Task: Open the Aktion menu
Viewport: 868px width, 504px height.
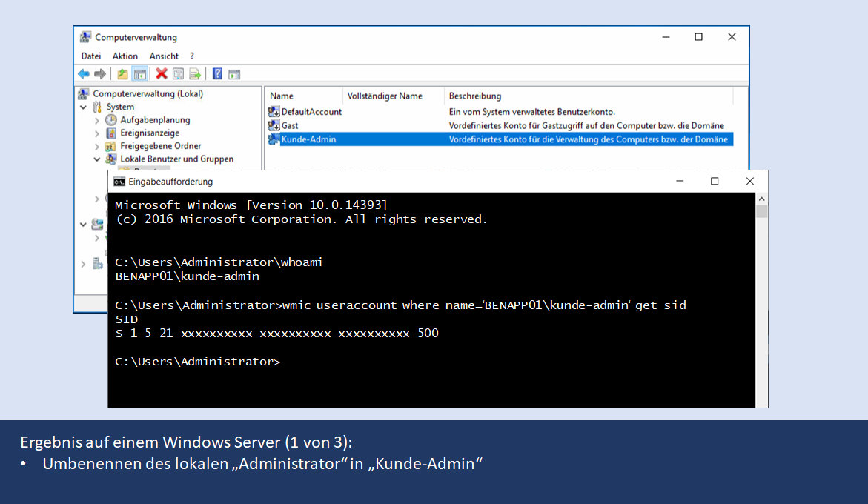Action: 125,56
